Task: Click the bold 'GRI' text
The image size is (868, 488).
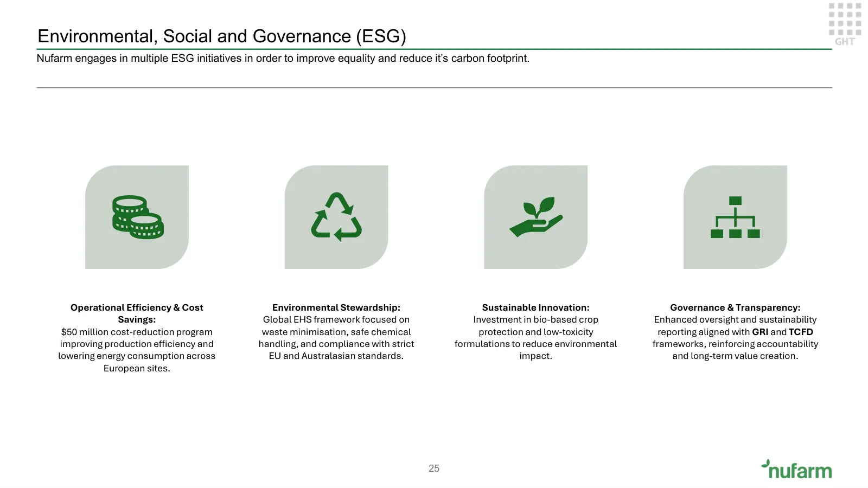Action: [x=760, y=332]
